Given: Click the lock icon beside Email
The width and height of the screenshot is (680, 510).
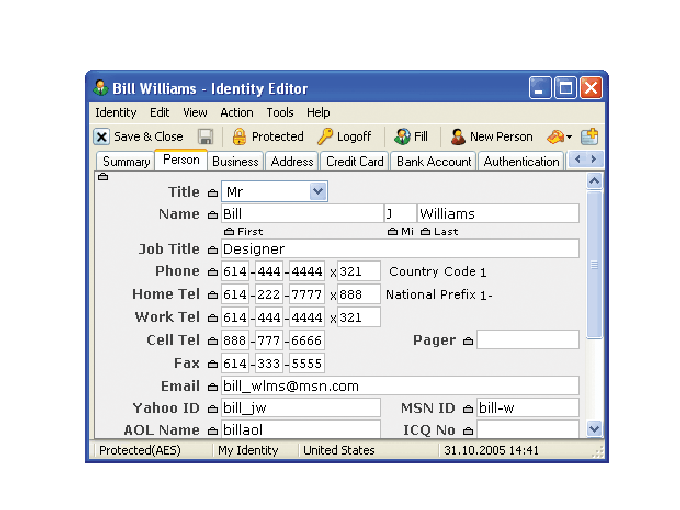Looking at the screenshot, I should (x=212, y=387).
